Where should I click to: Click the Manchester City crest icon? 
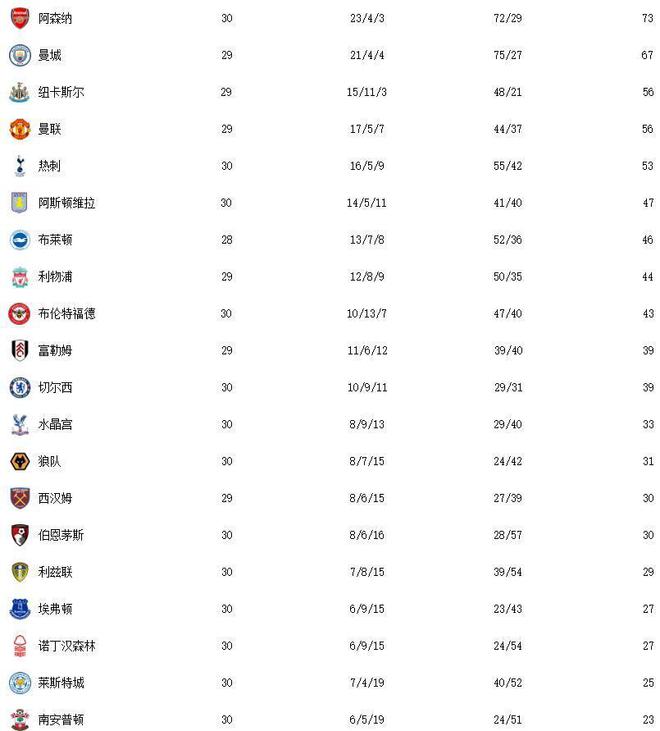pyautogui.click(x=19, y=55)
